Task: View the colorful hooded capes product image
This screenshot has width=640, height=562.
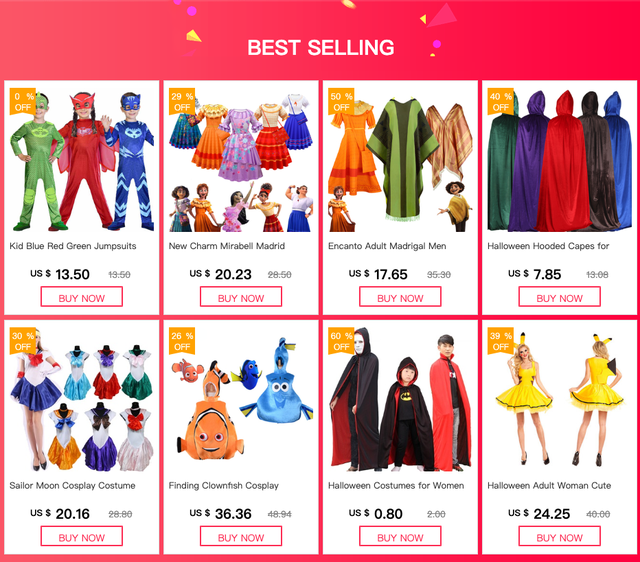Action: 560,160
